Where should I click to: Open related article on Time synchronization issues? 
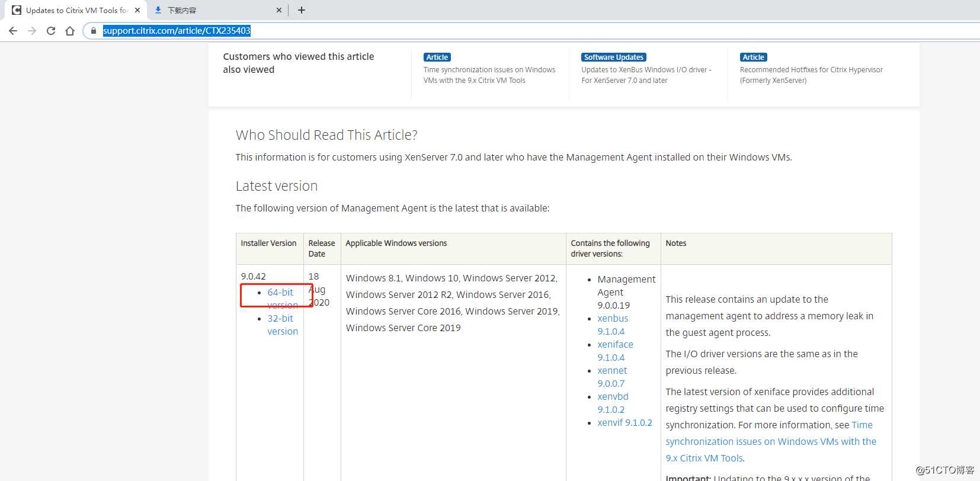pyautogui.click(x=489, y=75)
